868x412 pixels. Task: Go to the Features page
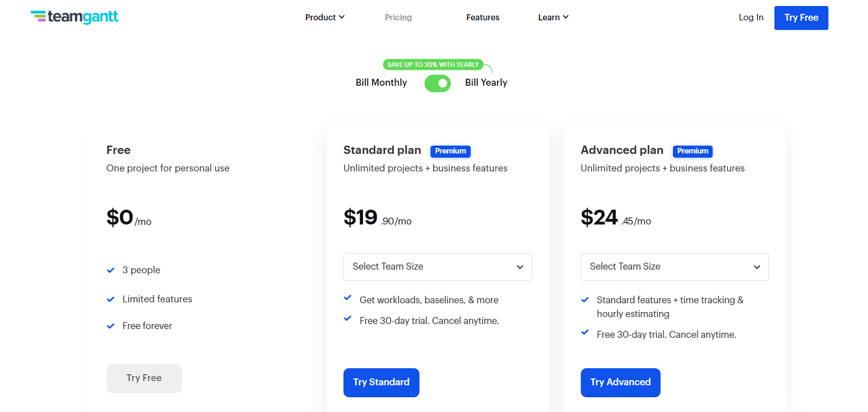point(483,18)
